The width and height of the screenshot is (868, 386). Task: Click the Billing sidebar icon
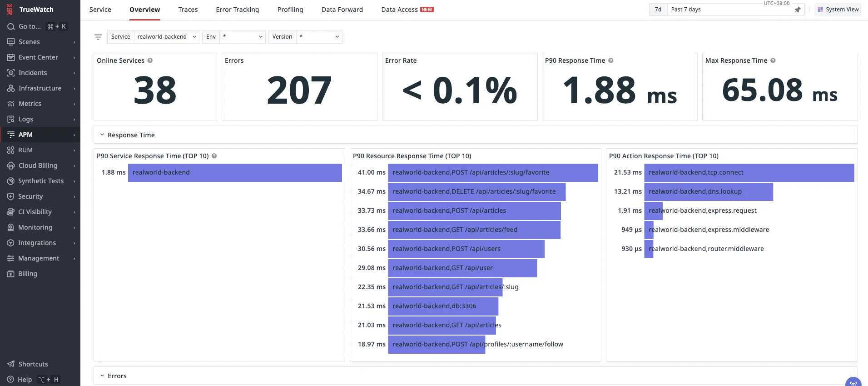[11, 274]
